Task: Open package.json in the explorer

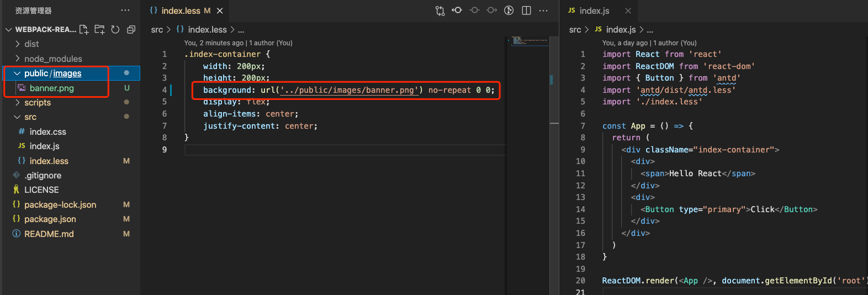Action: (50, 219)
